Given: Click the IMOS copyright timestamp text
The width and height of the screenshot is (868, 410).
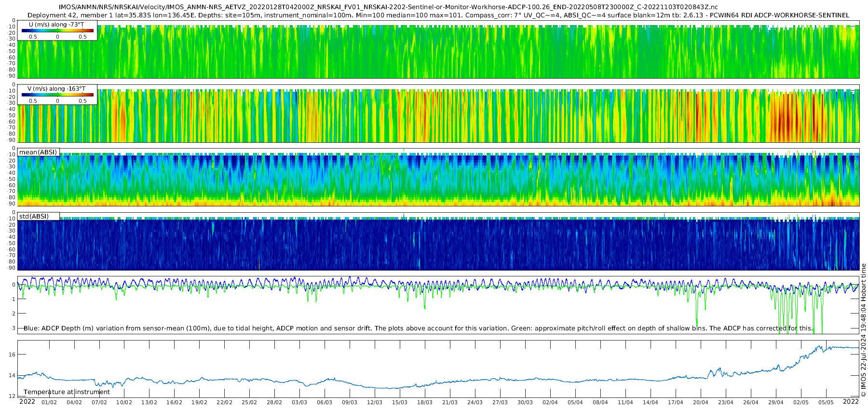Looking at the screenshot, I should point(864,330).
